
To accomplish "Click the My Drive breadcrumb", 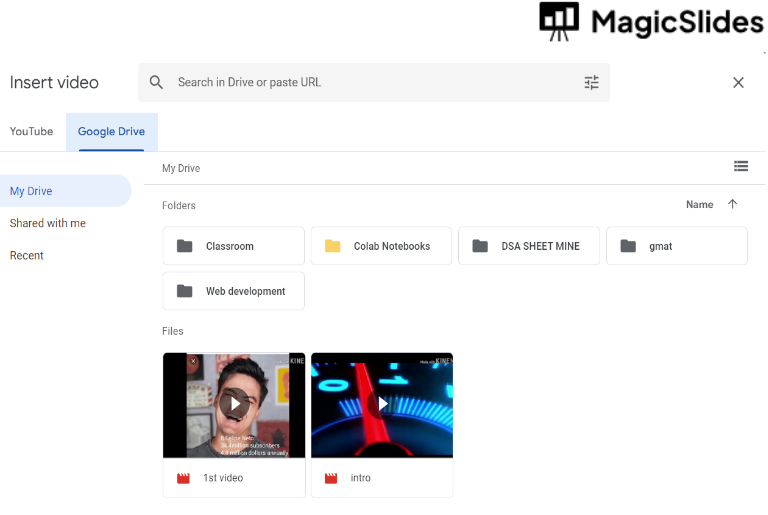I will pyautogui.click(x=181, y=169).
